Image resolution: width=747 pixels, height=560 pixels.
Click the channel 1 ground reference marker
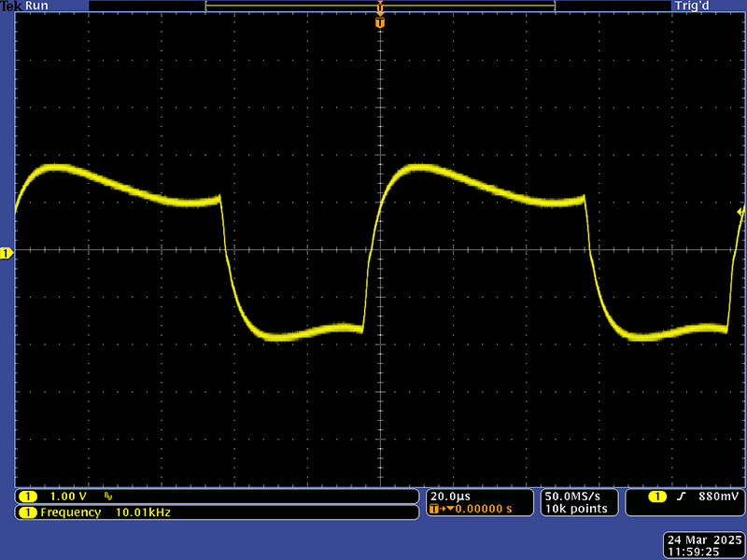(6, 253)
